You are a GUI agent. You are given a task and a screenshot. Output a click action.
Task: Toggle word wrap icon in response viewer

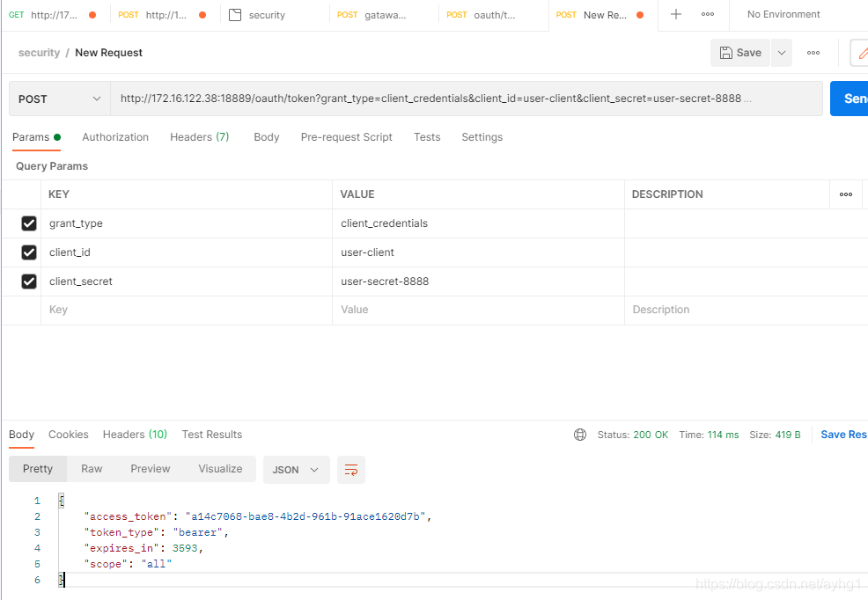pyautogui.click(x=351, y=470)
